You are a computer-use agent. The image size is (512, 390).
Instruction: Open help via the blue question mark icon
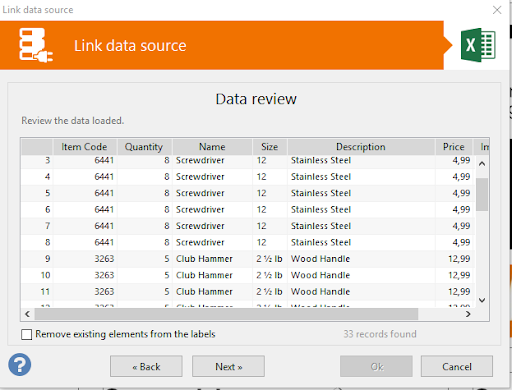point(20,365)
